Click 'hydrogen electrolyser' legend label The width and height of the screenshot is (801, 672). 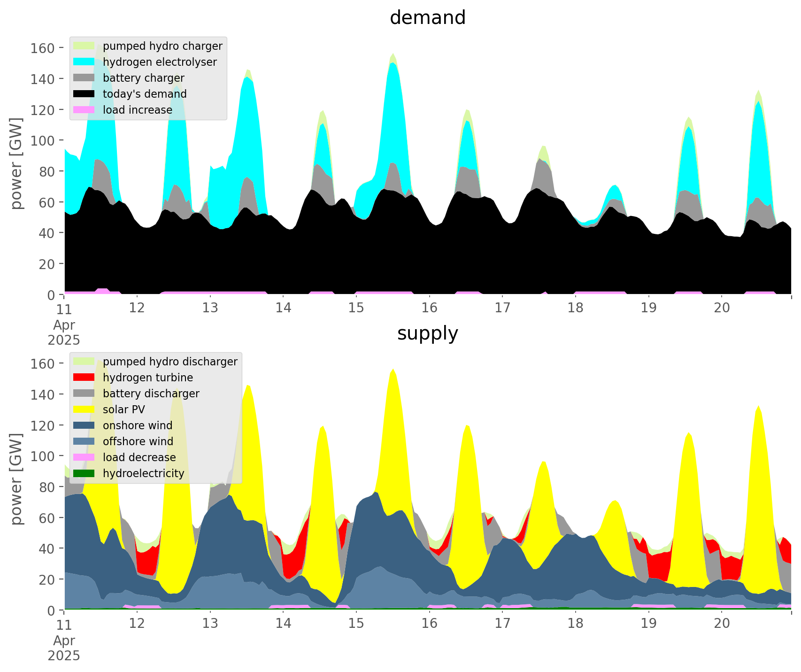(x=160, y=62)
